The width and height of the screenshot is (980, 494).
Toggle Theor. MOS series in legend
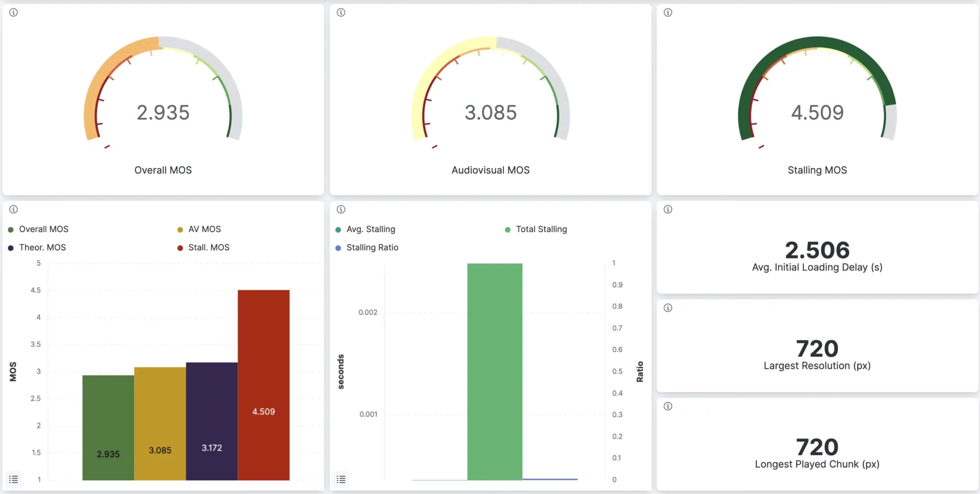point(37,247)
